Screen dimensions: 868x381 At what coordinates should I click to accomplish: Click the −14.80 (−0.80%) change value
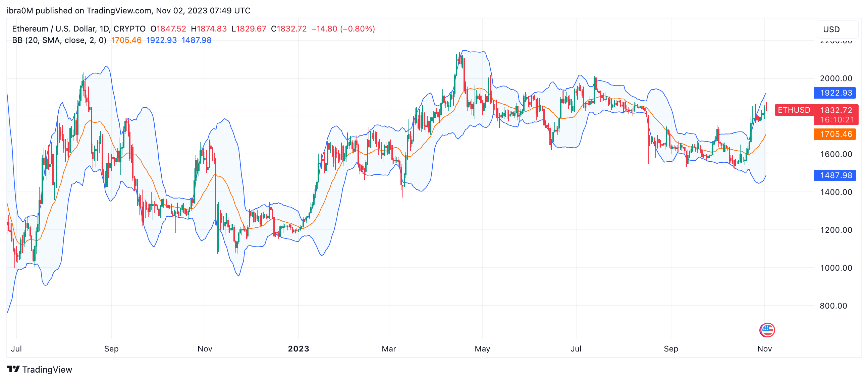pyautogui.click(x=343, y=29)
